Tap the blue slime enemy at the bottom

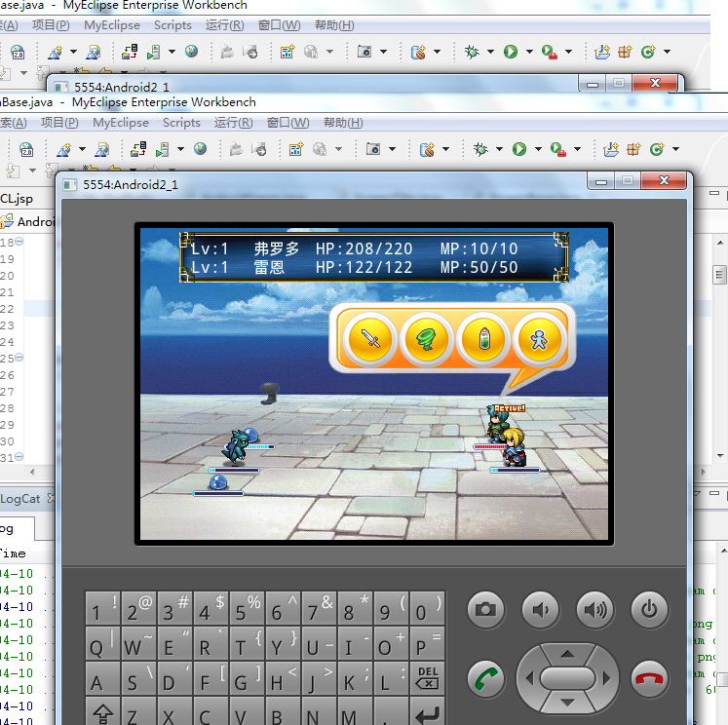coord(217,482)
